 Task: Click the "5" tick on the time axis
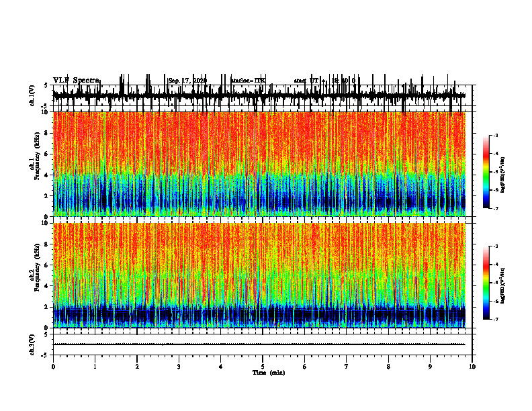click(x=263, y=367)
